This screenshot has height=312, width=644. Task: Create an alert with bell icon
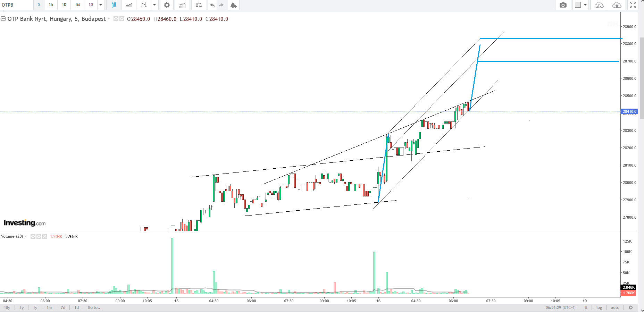point(233,5)
